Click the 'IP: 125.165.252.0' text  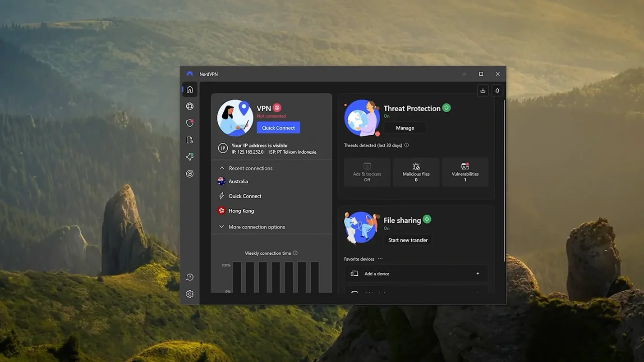[x=248, y=152]
